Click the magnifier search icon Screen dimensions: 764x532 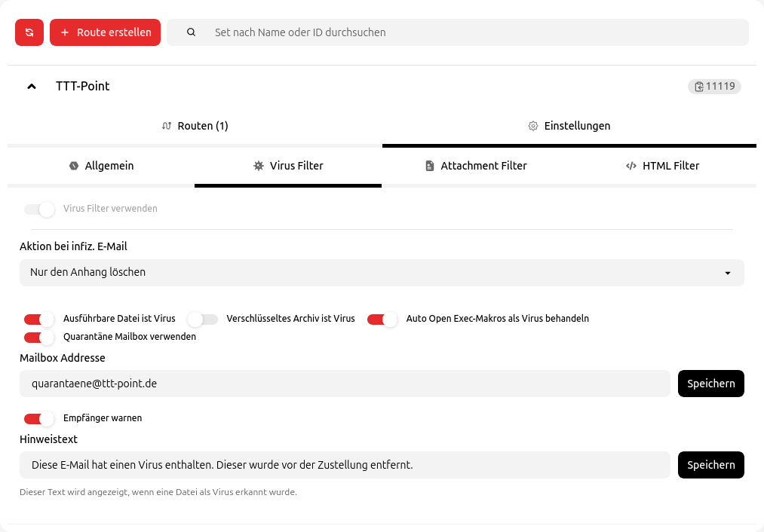pyautogui.click(x=191, y=32)
